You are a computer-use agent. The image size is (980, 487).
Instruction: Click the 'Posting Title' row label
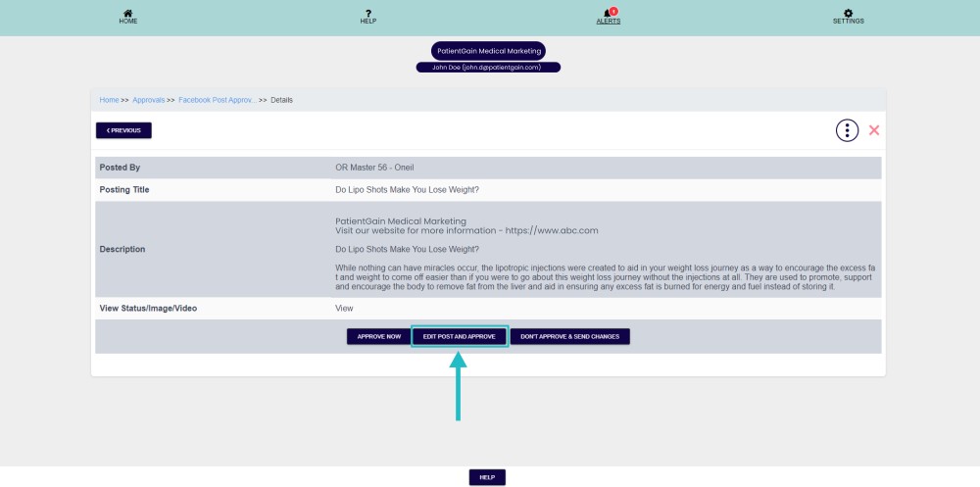click(124, 189)
